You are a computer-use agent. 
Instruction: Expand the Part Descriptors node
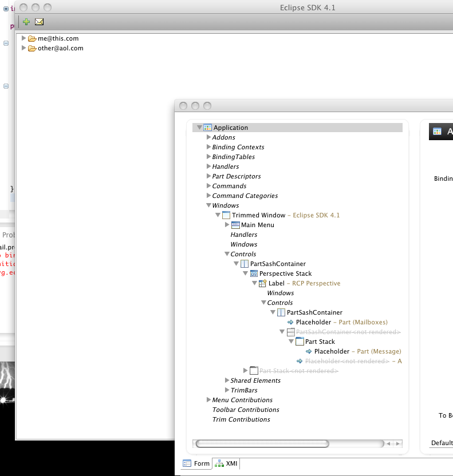click(x=208, y=176)
